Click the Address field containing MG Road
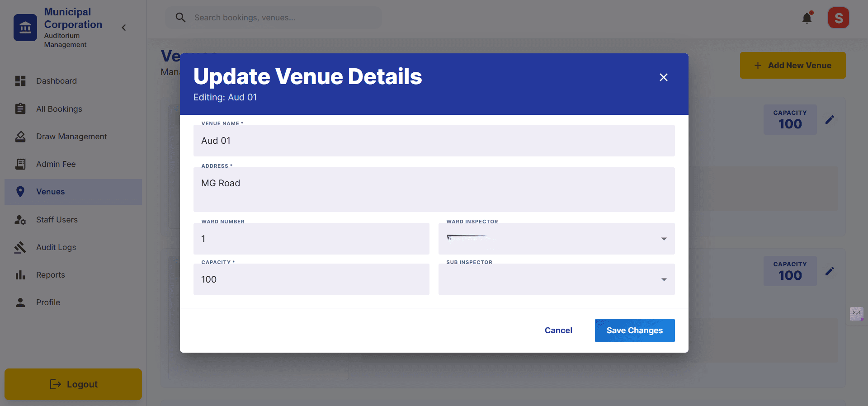The width and height of the screenshot is (868, 406). click(x=434, y=189)
